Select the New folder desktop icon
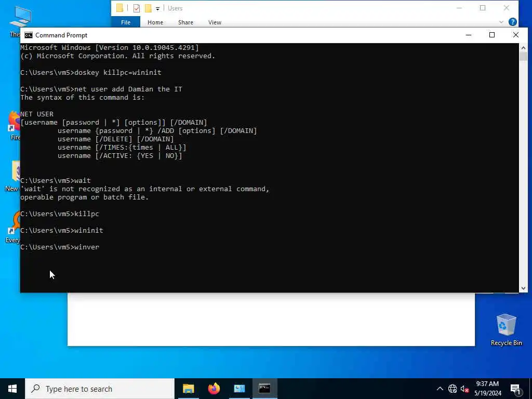The width and height of the screenshot is (532, 399). (x=13, y=177)
